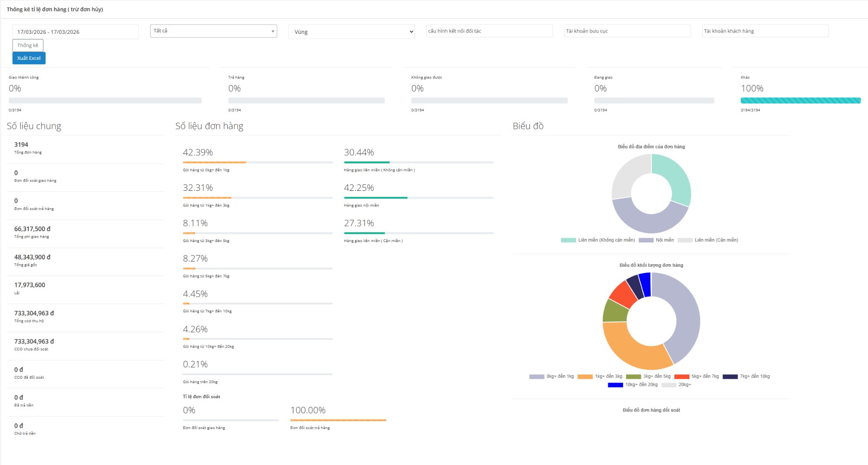This screenshot has height=465, width=868.
Task: Click the "Đơn đối soát trả hàng" 100% bar
Action: click(x=338, y=419)
